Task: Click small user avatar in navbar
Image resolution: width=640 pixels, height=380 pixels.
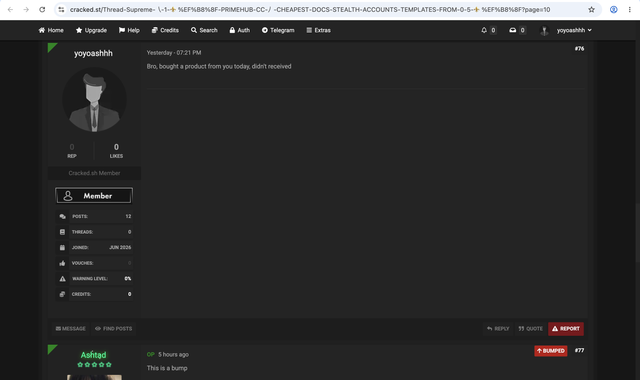Action: pyautogui.click(x=544, y=31)
